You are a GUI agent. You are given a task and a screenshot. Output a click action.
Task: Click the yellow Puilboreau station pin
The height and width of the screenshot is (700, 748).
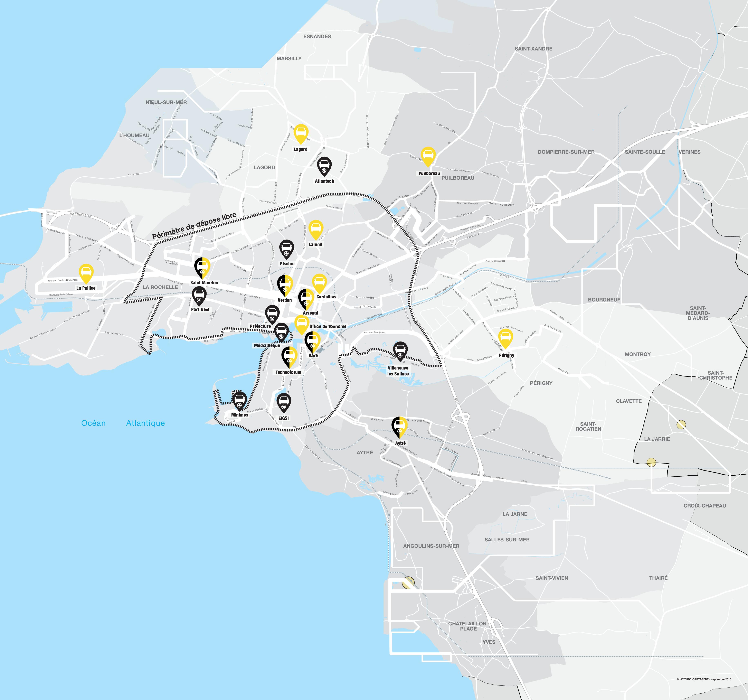click(428, 157)
